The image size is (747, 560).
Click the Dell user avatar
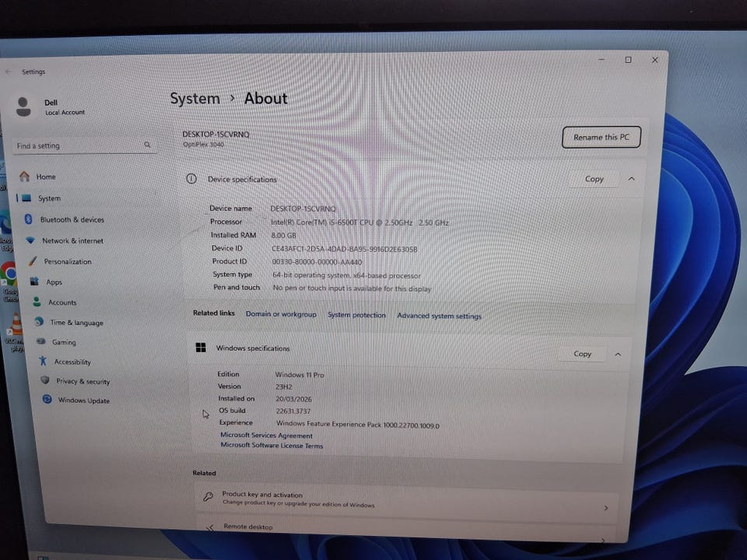(x=23, y=107)
